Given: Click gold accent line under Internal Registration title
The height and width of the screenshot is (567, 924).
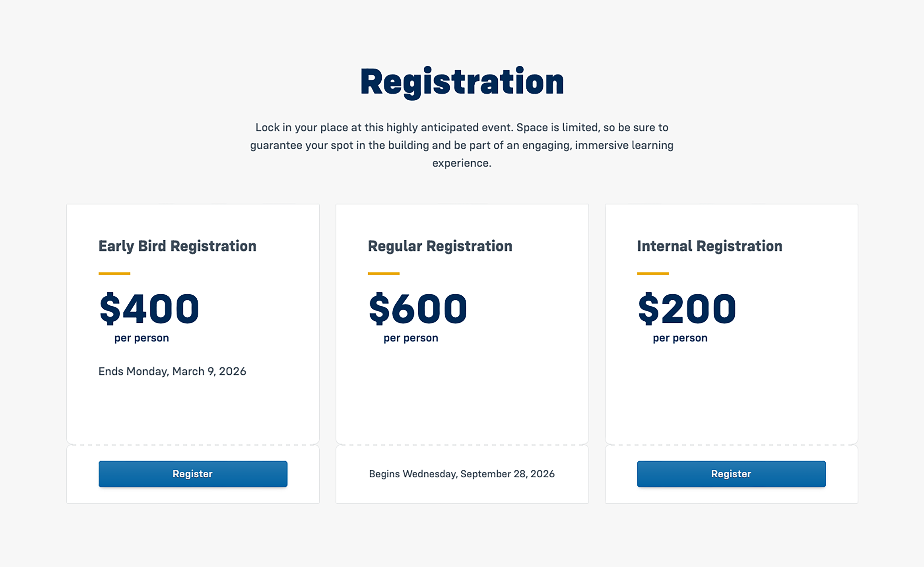Looking at the screenshot, I should (653, 273).
